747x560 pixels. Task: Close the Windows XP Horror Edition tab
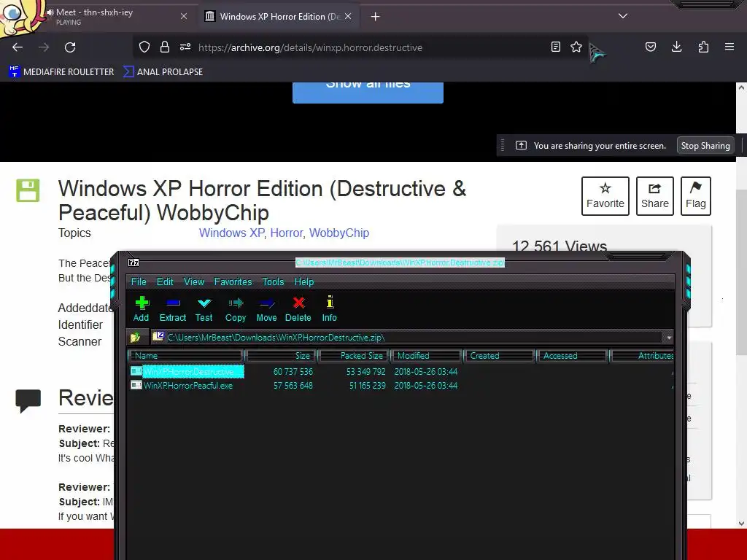(x=348, y=16)
